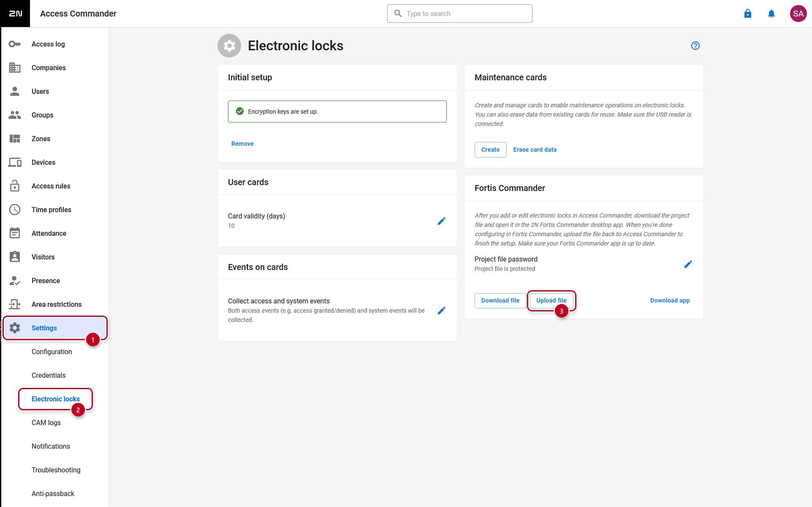Open Anti-passback submenu item

tap(53, 493)
